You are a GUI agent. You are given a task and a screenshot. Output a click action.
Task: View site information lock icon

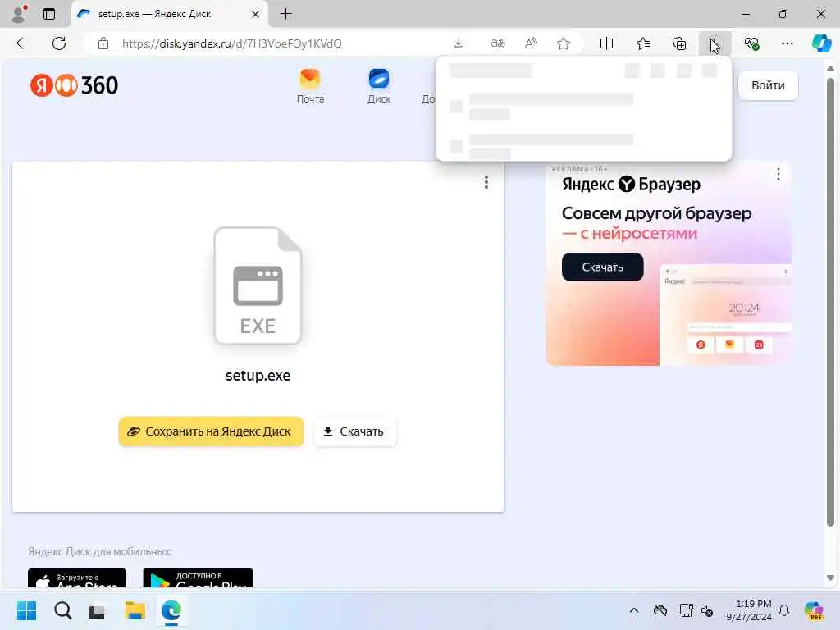[x=103, y=43]
